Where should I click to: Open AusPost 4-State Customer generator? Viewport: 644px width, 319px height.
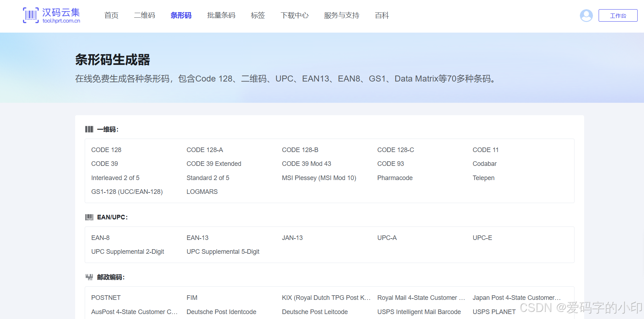click(134, 312)
